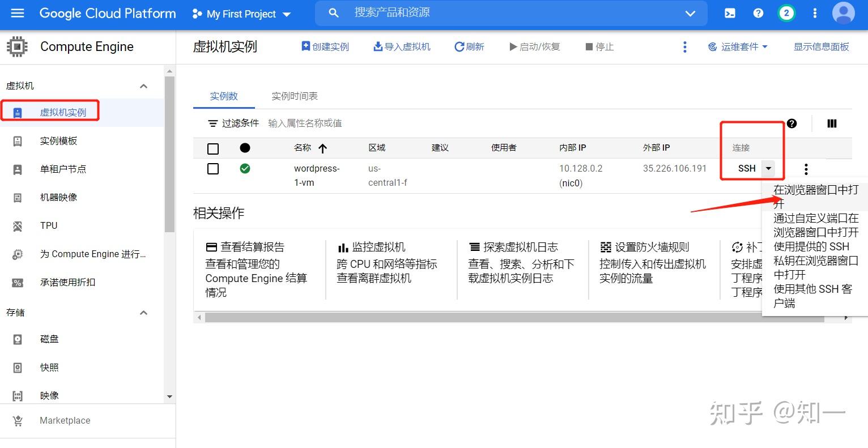The image size is (868, 448).
Task: Click the search magnifier icon
Action: point(334,12)
